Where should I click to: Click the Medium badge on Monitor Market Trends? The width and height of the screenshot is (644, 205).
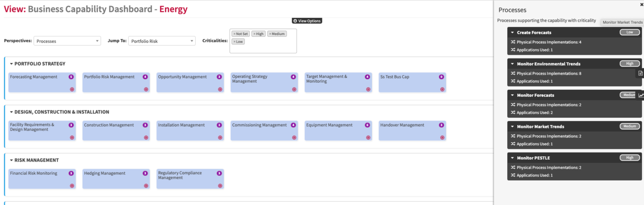(630, 126)
